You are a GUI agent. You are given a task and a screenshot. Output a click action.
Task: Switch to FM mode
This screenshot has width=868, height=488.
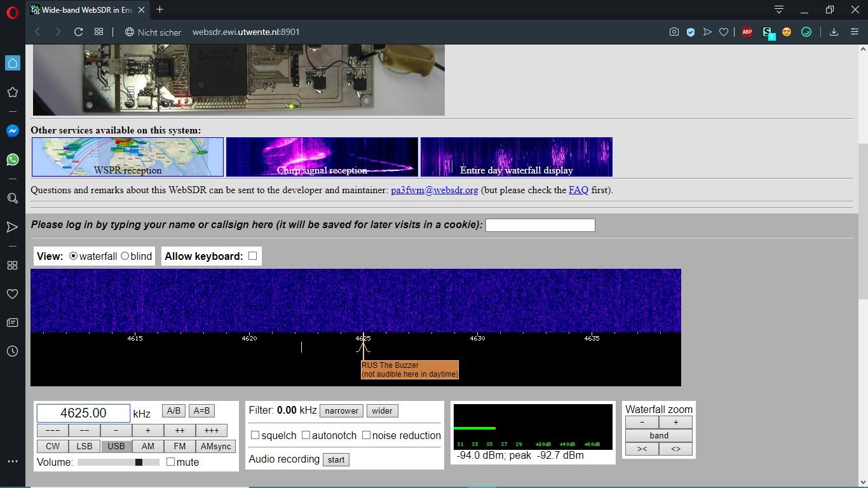pos(180,446)
